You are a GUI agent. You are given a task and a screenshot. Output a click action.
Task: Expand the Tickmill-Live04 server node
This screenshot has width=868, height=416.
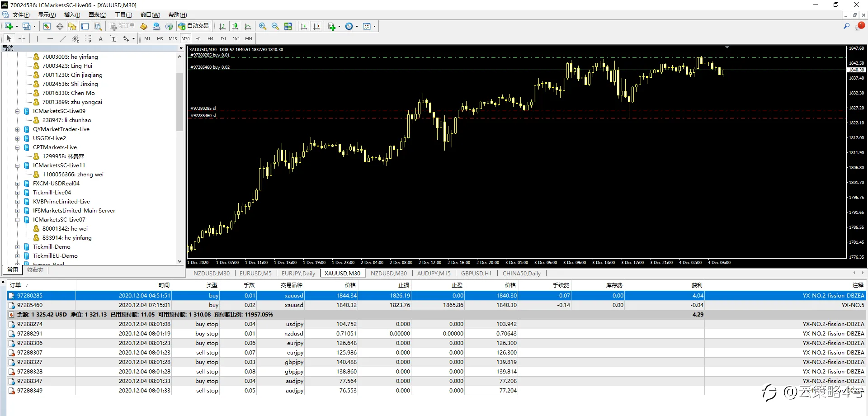18,193
